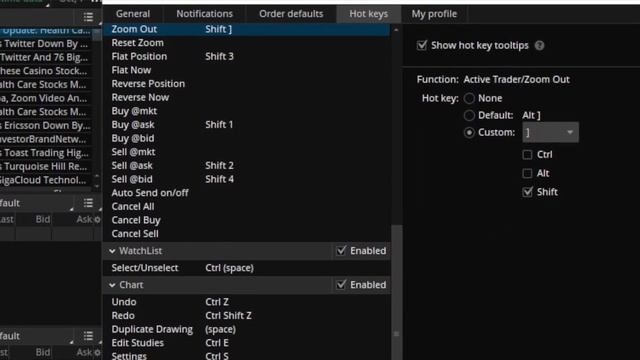Select the Reset Zoom function
The width and height of the screenshot is (640, 360).
click(x=247, y=43)
